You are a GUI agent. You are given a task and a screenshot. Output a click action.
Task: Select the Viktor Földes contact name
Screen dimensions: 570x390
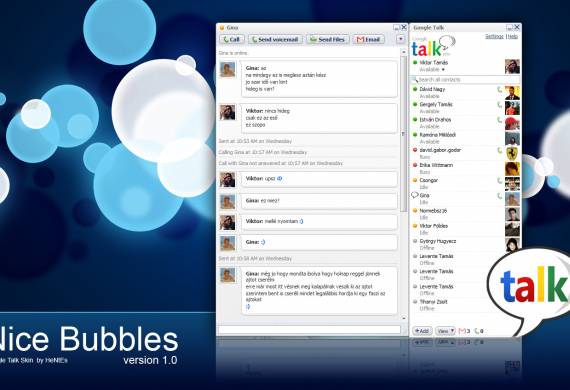(x=434, y=226)
